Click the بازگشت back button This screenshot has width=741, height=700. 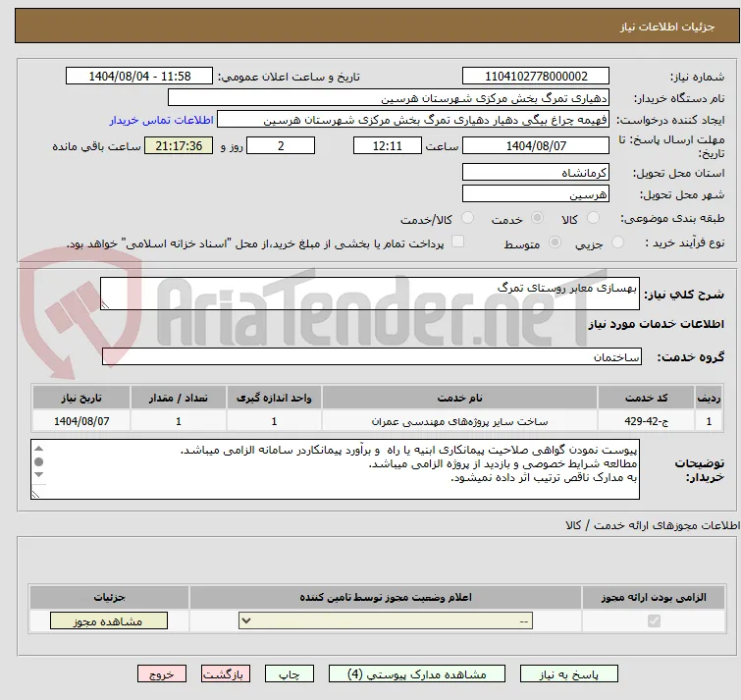pos(226,674)
